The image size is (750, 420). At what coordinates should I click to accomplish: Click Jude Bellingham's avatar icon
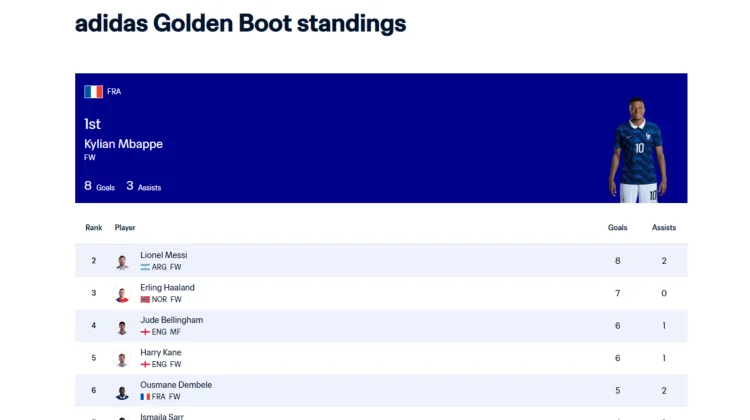click(122, 326)
